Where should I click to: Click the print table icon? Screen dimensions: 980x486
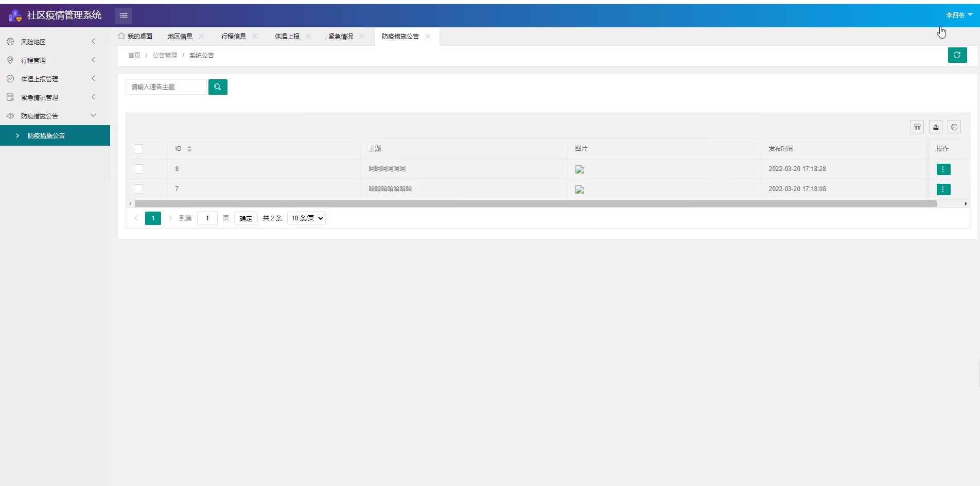pos(954,127)
